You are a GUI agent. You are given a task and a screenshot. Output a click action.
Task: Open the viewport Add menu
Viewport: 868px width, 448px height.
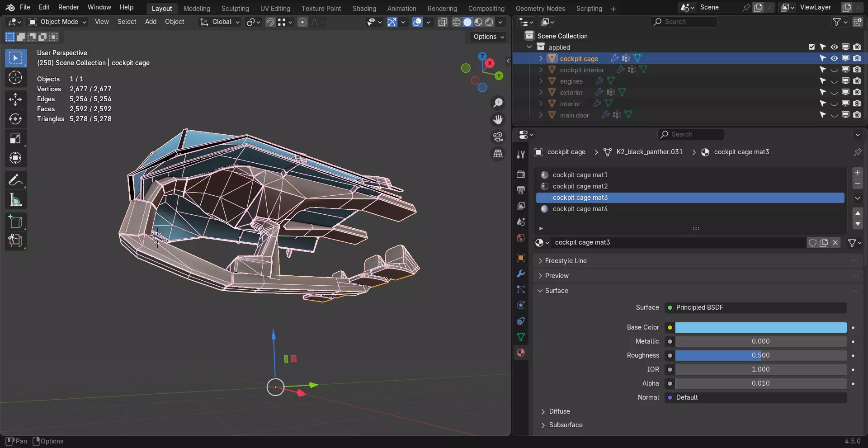pos(151,22)
